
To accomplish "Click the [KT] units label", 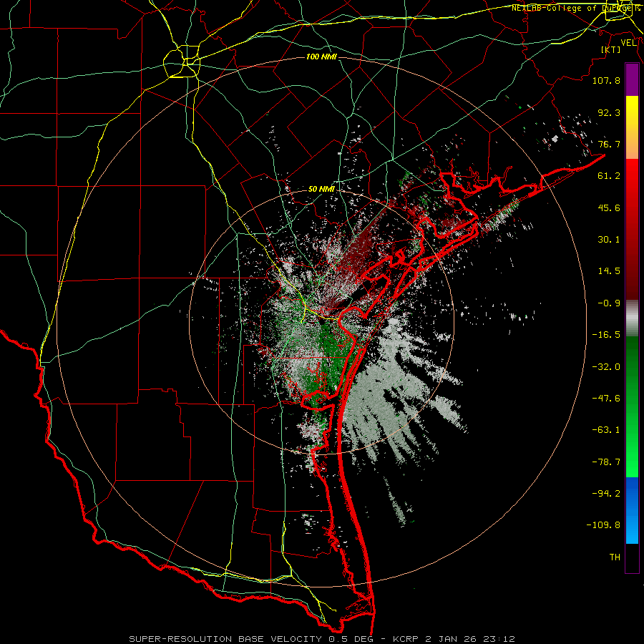I will pos(611,49).
